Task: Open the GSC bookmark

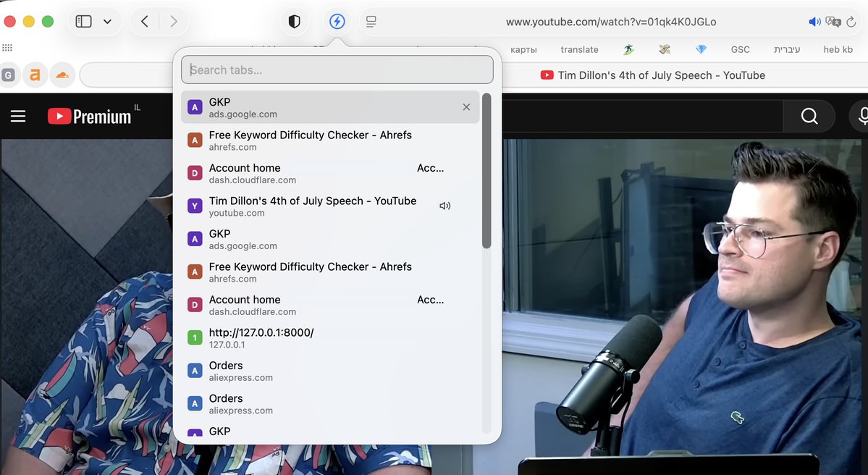Action: tap(740, 49)
